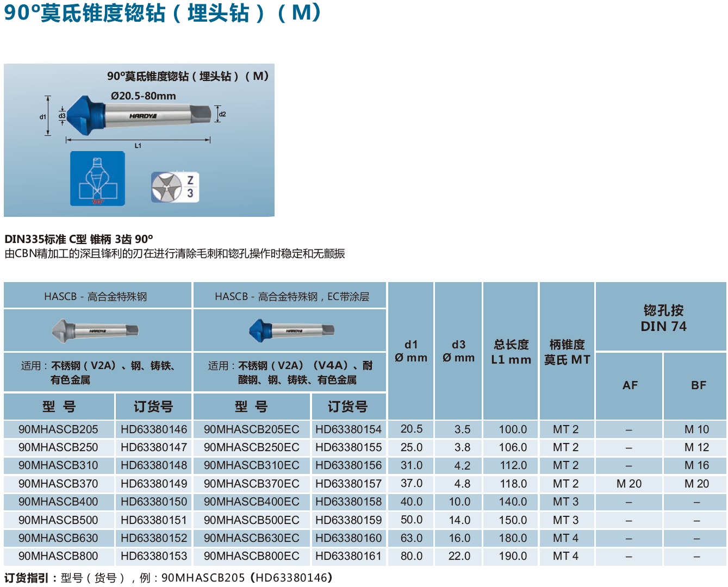Click the Ø20.5-80mm diameter range label

144,96
